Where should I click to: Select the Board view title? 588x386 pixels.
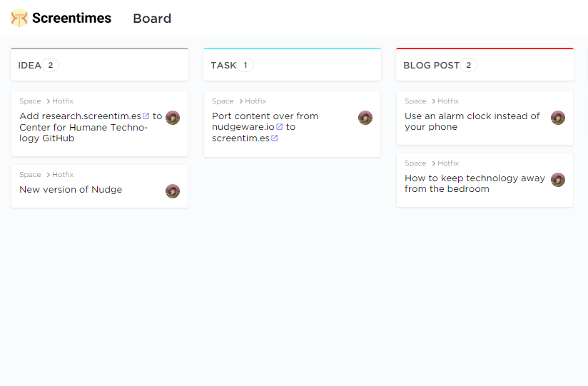(152, 19)
